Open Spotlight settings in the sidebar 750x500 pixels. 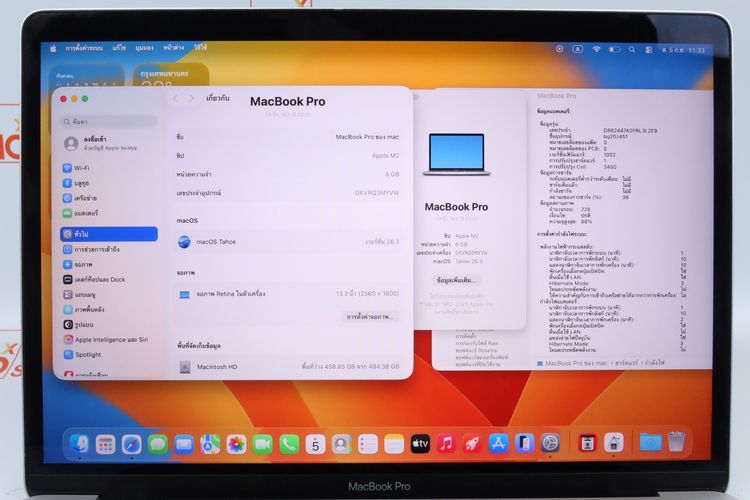(x=82, y=355)
